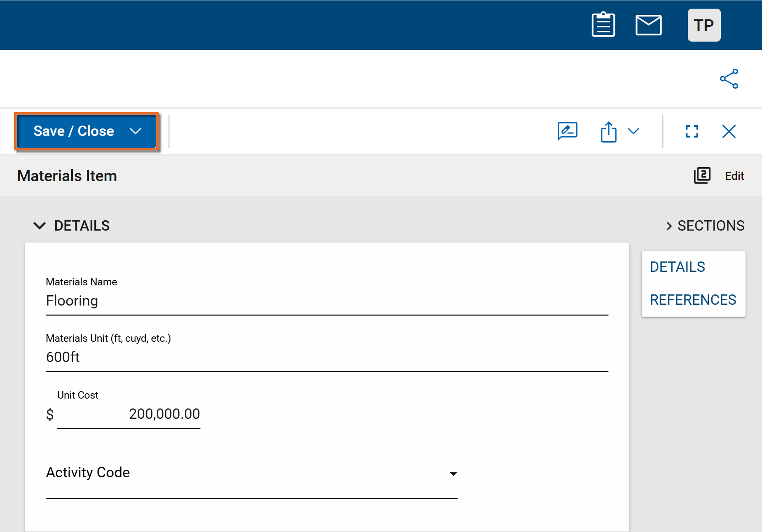Click the Materials Name field with Flooring
Image resolution: width=762 pixels, height=532 pixels.
327,301
